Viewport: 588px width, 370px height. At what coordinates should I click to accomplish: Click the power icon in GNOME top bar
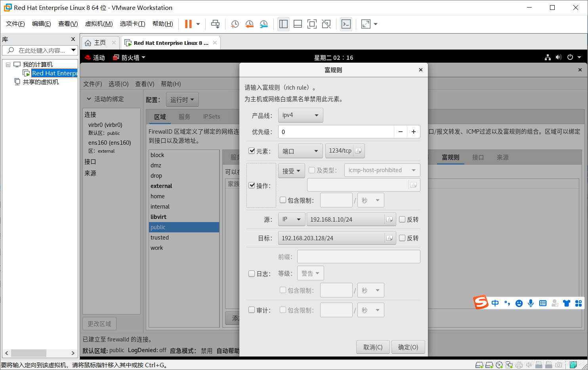tap(570, 57)
